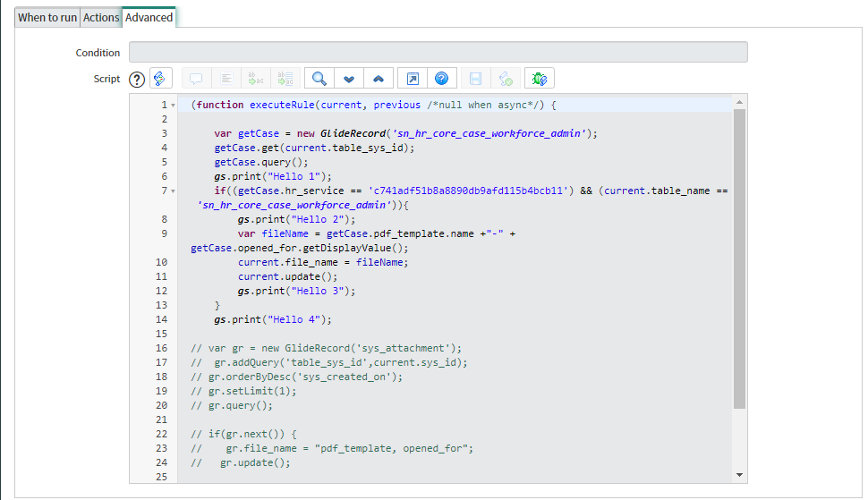Click 'getCase.get(current.table_sys_id);' text
Screen dimensions: 868x500
tap(314, 148)
